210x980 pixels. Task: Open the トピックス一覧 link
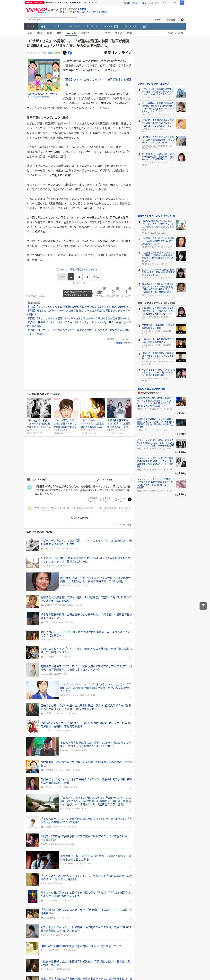pos(176,33)
